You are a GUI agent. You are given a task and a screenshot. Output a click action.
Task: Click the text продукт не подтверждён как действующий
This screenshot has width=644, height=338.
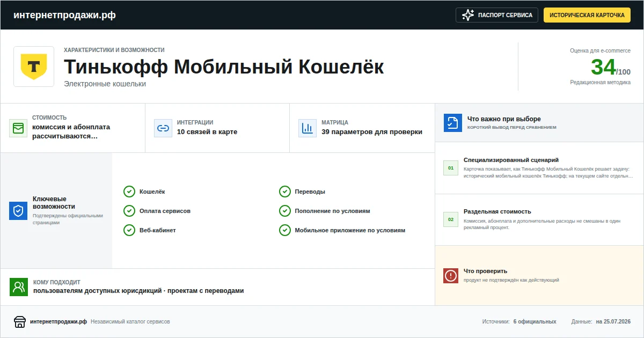coord(511,280)
